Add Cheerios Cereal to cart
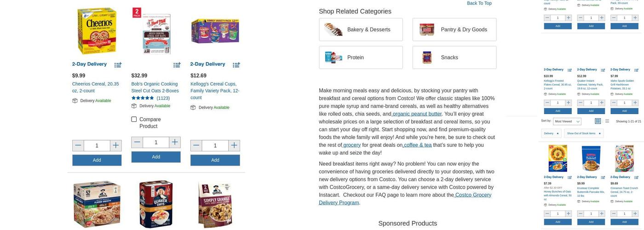644x230 pixels. [x=97, y=160]
